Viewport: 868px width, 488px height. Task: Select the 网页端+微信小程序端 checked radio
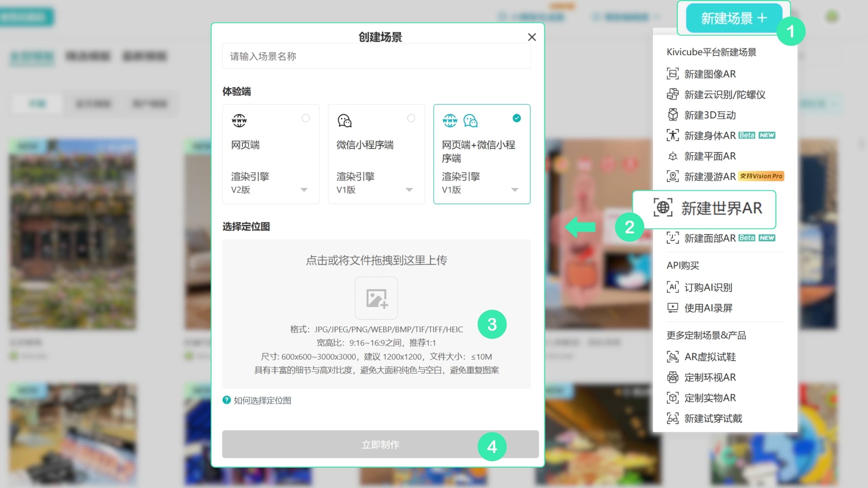516,118
